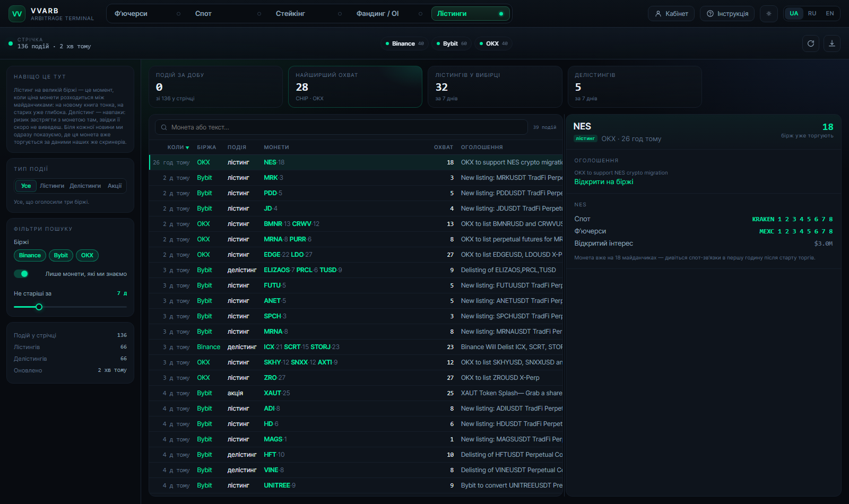Click the 'Найширший охват' 28 card
849x504 pixels.
355,86
